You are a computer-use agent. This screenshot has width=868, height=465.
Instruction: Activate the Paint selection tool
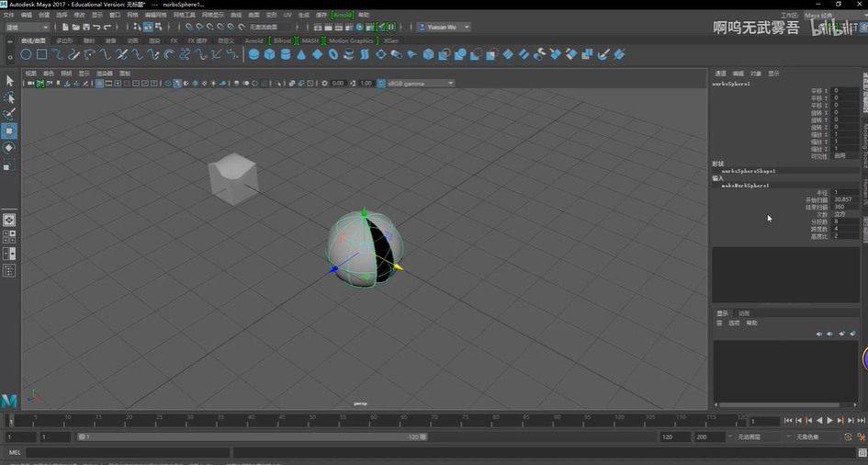pos(9,114)
